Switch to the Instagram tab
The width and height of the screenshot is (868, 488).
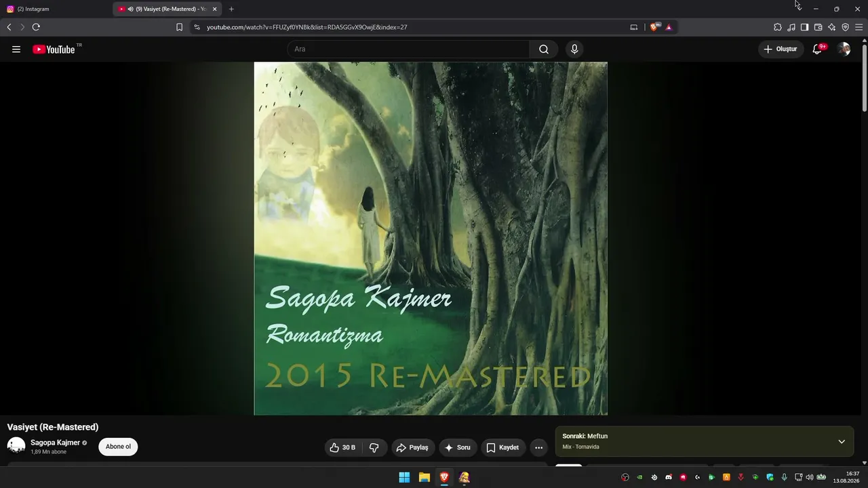pyautogui.click(x=54, y=9)
